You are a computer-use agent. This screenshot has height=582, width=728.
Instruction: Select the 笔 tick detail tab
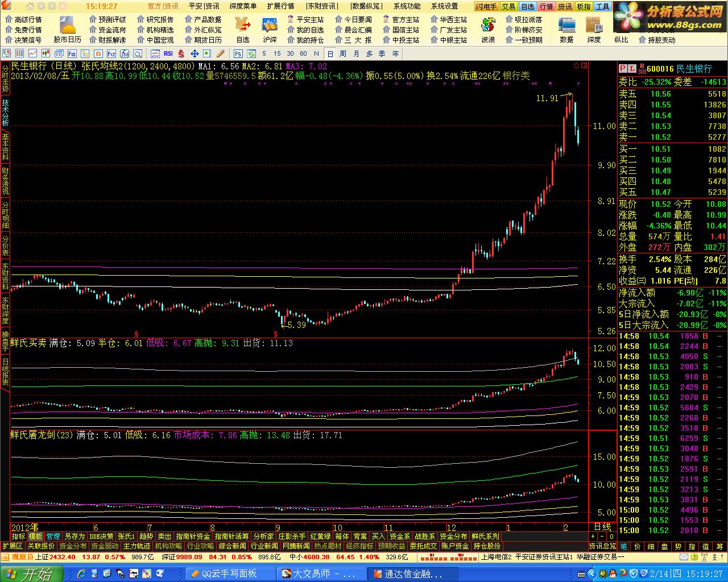(624, 546)
